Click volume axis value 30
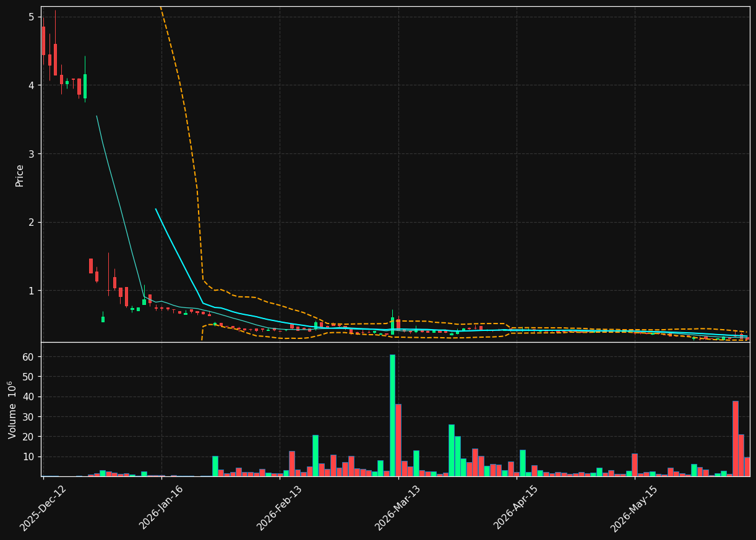Image resolution: width=756 pixels, height=540 pixels. pyautogui.click(x=28, y=417)
